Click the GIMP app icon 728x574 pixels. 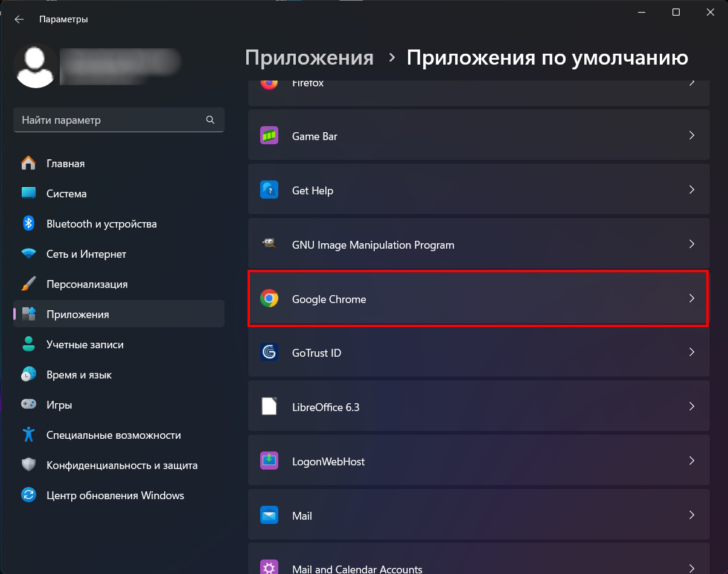coord(269,244)
